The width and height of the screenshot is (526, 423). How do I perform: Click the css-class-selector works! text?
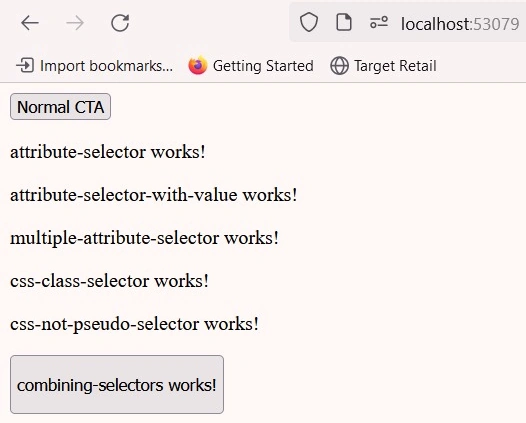[x=109, y=281]
